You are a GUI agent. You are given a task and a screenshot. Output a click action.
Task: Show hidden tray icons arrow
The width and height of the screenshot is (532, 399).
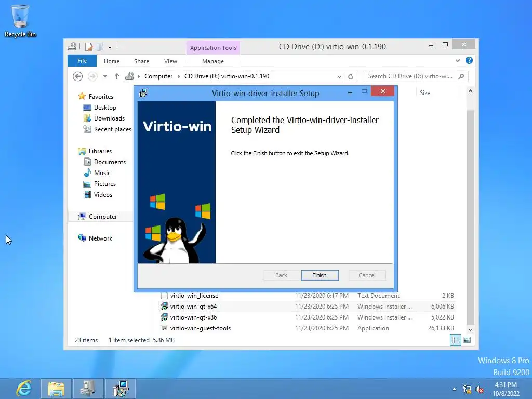pyautogui.click(x=454, y=389)
